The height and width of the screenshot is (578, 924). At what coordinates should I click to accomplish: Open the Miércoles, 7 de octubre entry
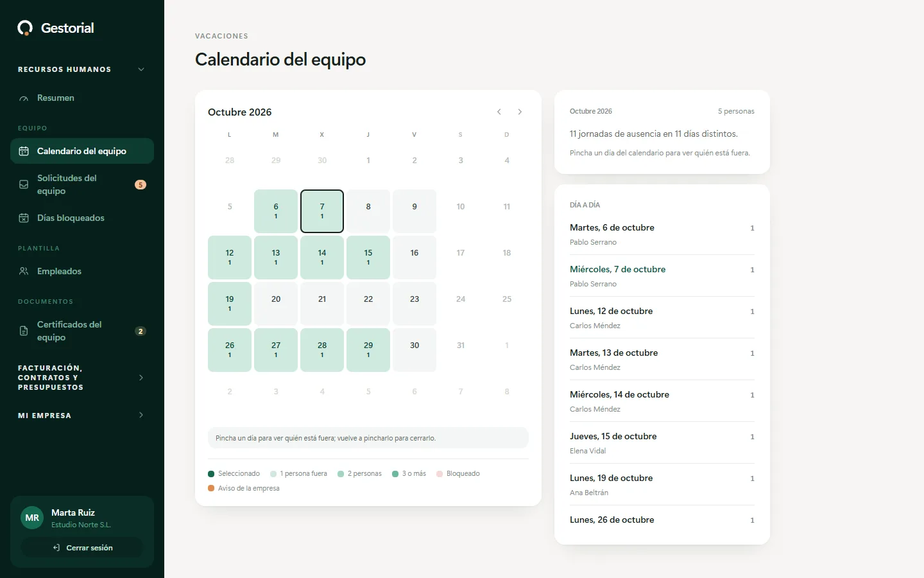[662, 276]
